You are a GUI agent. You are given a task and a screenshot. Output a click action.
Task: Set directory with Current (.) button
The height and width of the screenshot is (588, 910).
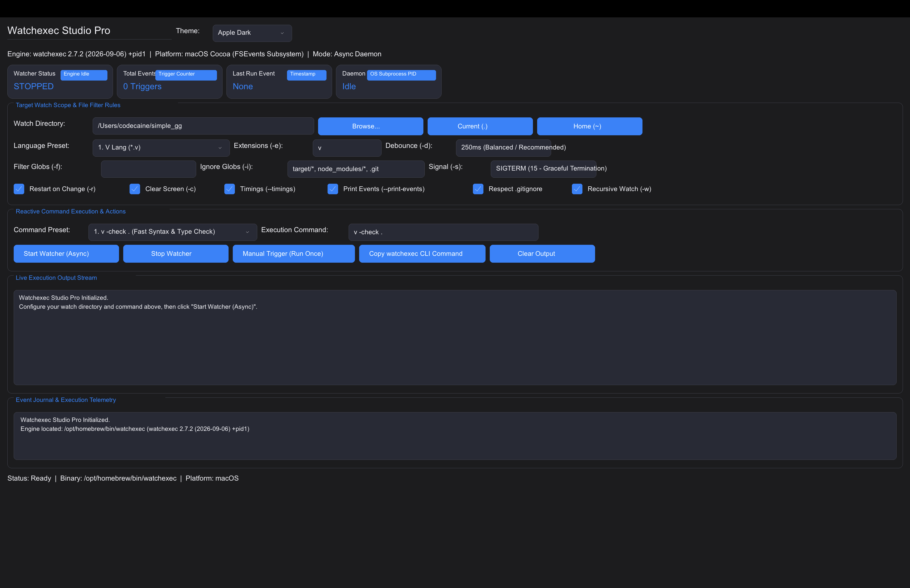[x=480, y=126]
